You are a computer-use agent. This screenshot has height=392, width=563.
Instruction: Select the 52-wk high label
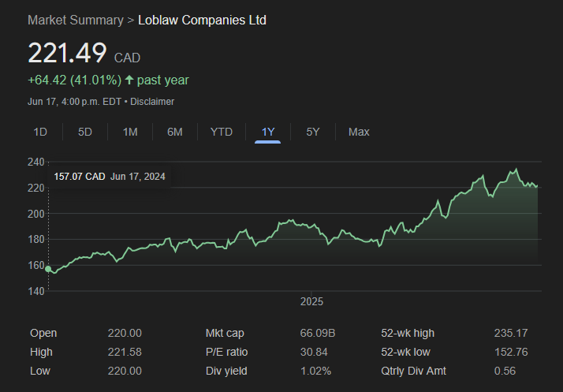pos(408,333)
